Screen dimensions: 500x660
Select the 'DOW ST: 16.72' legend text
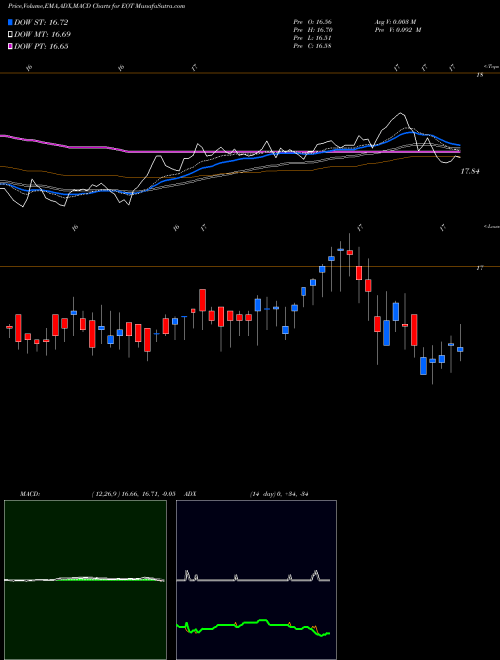pos(41,22)
